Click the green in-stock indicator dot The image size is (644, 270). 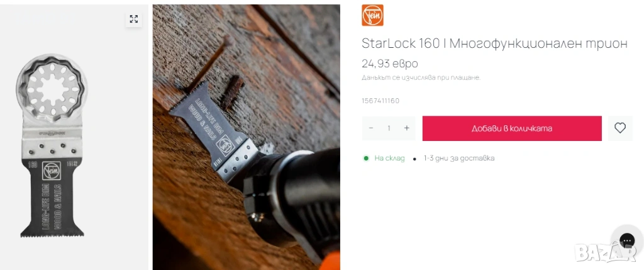pyautogui.click(x=366, y=158)
